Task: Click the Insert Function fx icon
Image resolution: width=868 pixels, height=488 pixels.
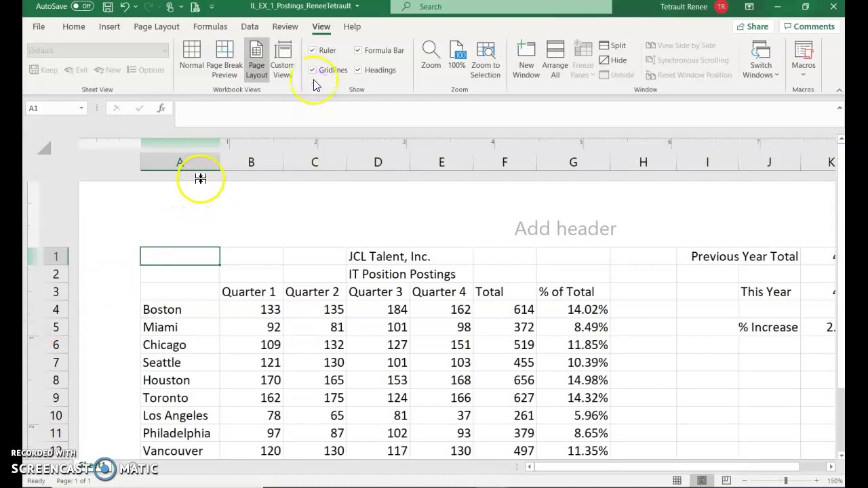Action: tap(161, 108)
